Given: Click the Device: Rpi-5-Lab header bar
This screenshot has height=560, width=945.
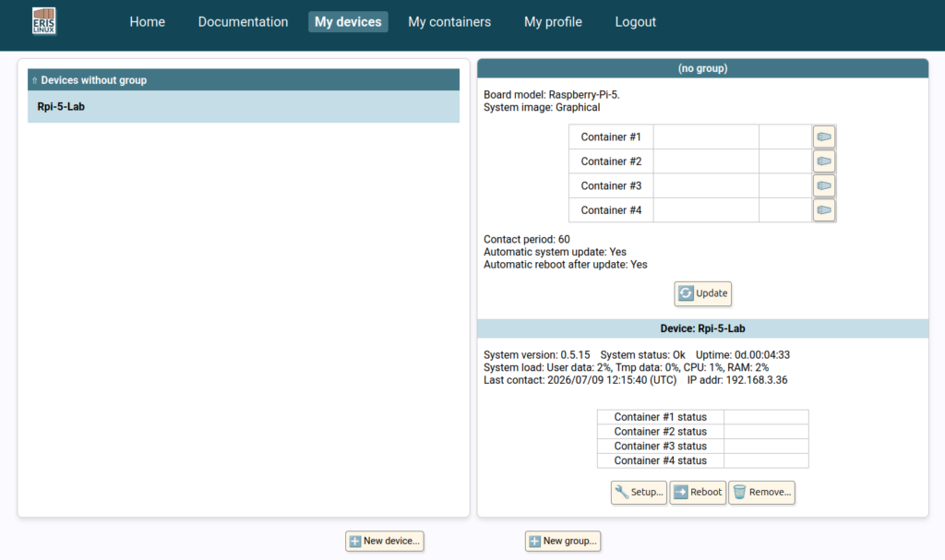Looking at the screenshot, I should [x=702, y=328].
